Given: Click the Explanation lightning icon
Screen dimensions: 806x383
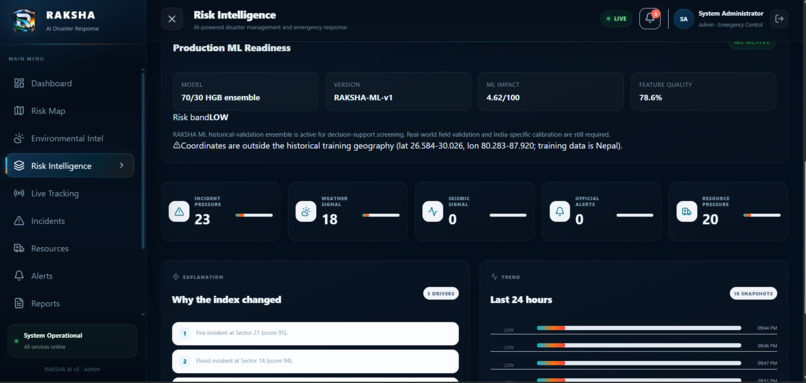Looking at the screenshot, I should click(176, 277).
